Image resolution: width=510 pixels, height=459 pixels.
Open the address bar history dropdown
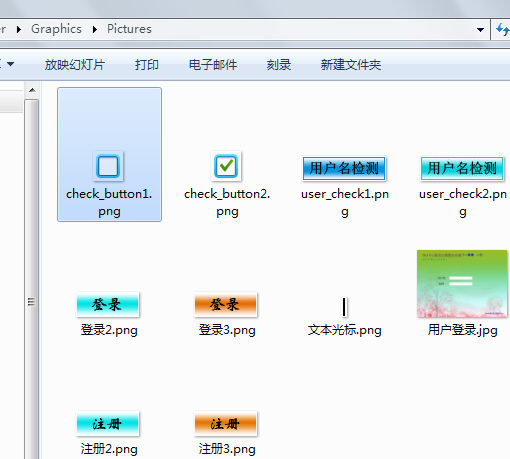pyautogui.click(x=480, y=30)
